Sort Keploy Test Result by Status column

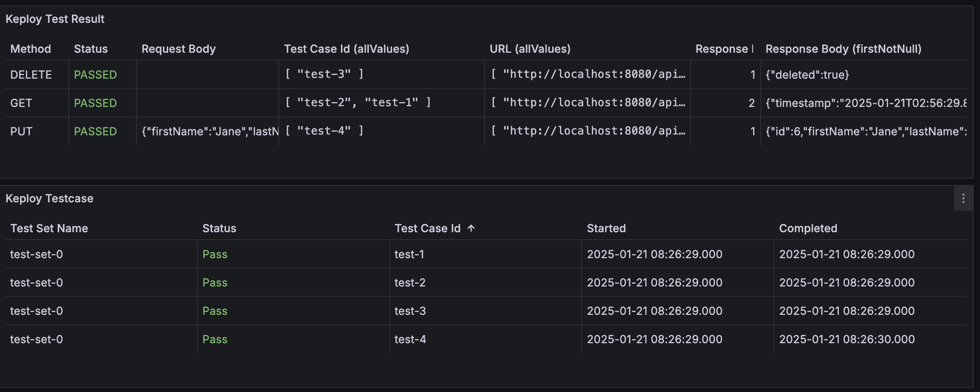(91, 49)
